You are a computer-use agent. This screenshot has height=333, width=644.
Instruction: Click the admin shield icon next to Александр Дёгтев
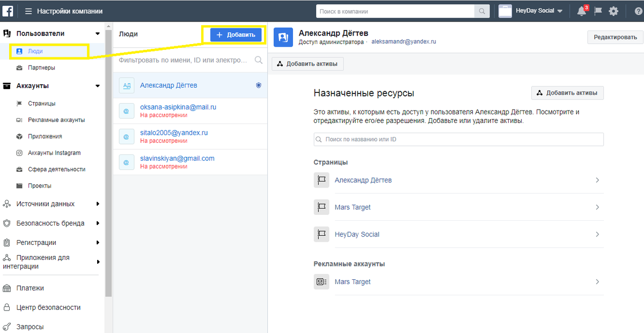259,85
